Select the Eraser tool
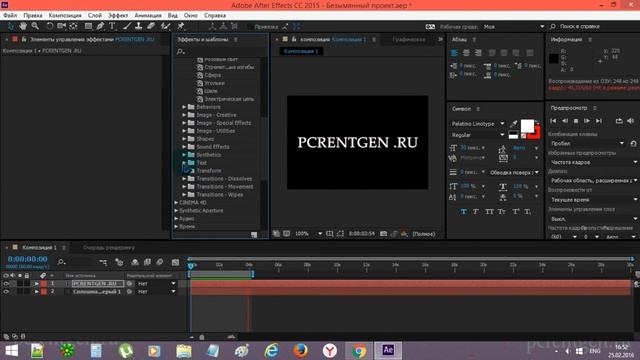The height and width of the screenshot is (360, 640). click(151, 26)
